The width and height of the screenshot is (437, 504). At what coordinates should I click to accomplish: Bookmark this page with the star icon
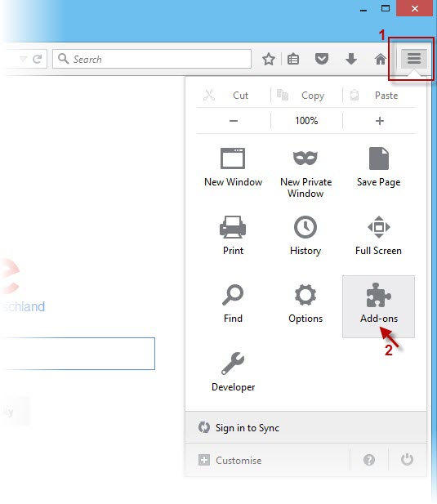[x=269, y=59]
